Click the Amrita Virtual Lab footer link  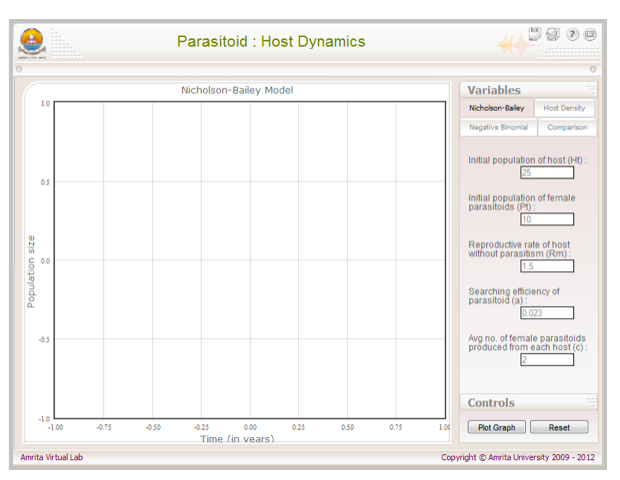tap(52, 457)
